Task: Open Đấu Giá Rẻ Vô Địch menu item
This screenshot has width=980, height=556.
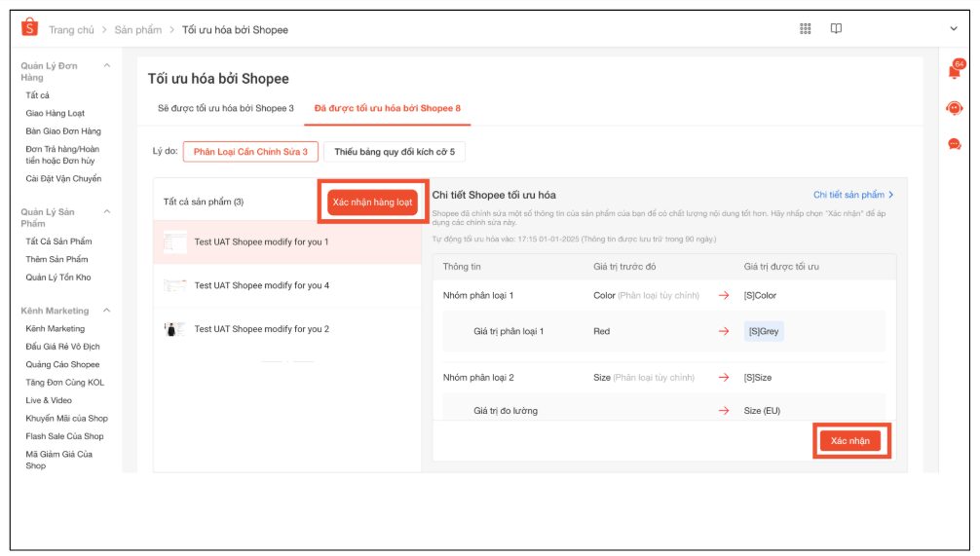Action: click(x=62, y=347)
